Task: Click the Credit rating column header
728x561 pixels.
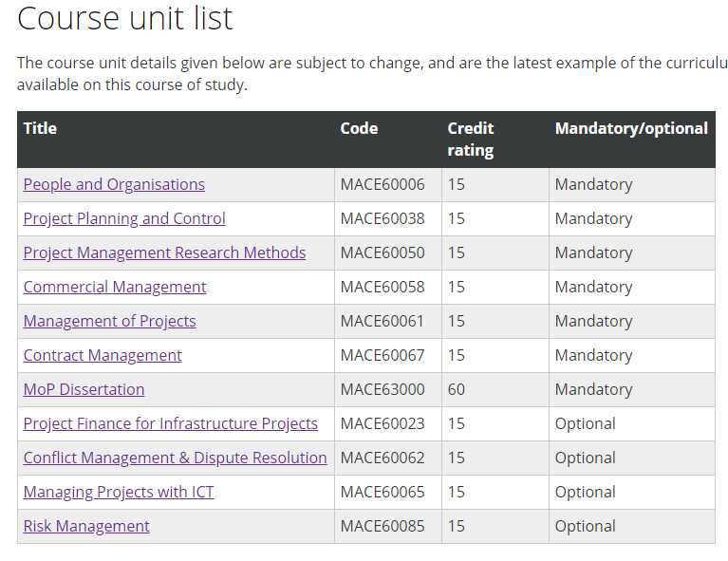Action: point(471,139)
